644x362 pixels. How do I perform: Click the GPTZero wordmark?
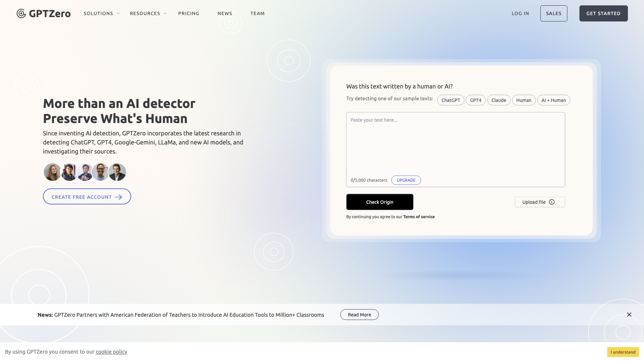pos(50,13)
